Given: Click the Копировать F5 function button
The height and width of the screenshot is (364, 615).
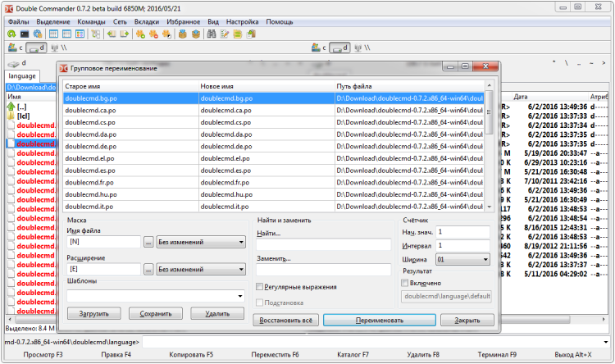Looking at the screenshot, I should coord(191,355).
